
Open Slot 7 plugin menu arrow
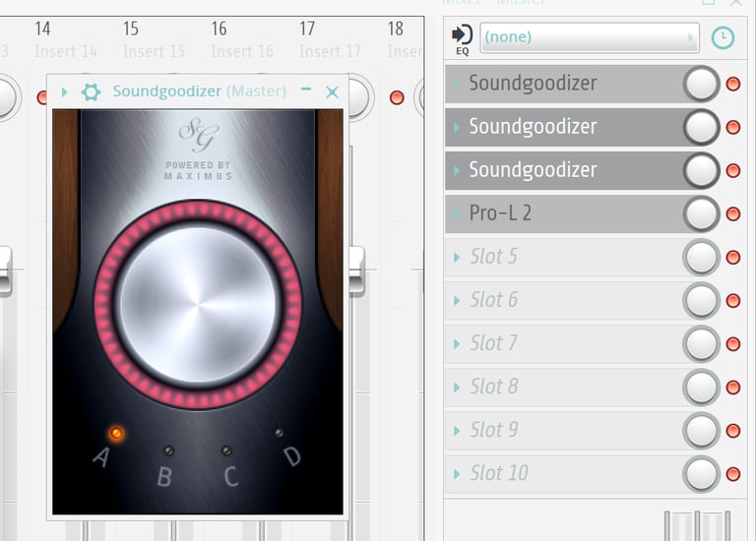tap(456, 343)
